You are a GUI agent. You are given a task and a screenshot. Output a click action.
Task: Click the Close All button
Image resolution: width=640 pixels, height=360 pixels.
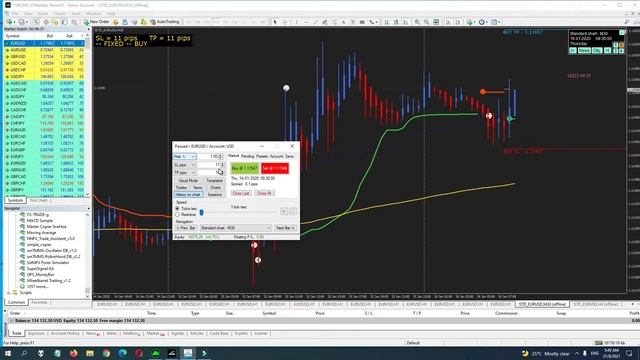click(x=264, y=193)
